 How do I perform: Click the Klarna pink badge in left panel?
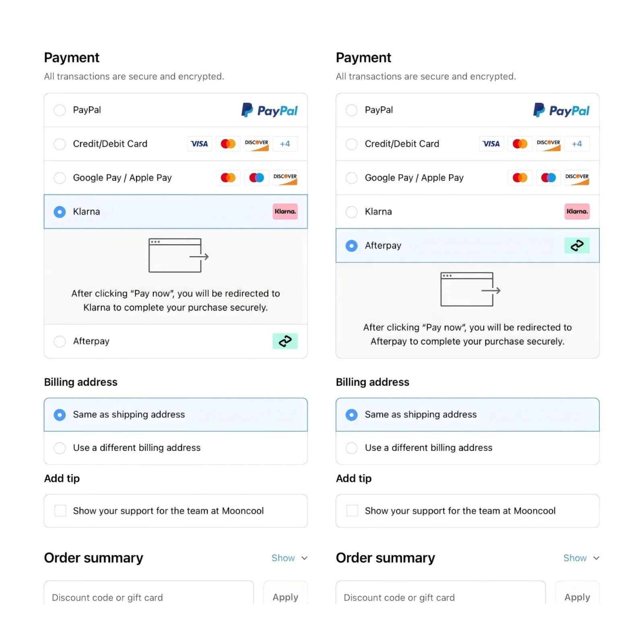285,211
